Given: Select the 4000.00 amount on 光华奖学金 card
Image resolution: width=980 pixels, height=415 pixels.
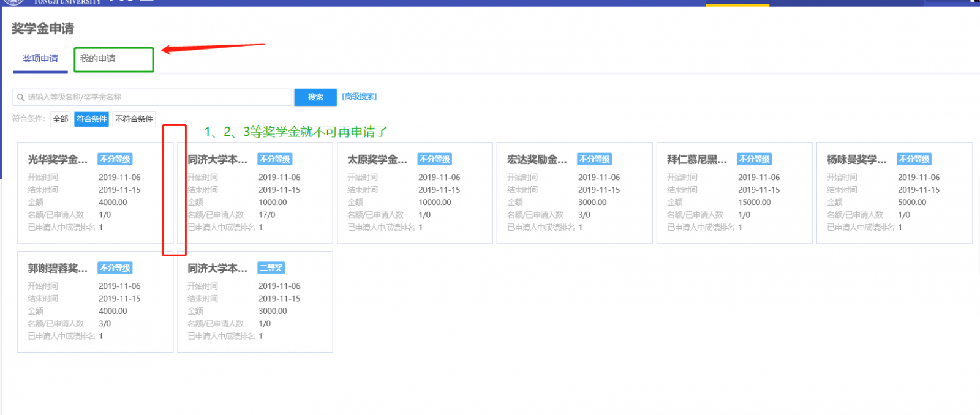Looking at the screenshot, I should [113, 203].
